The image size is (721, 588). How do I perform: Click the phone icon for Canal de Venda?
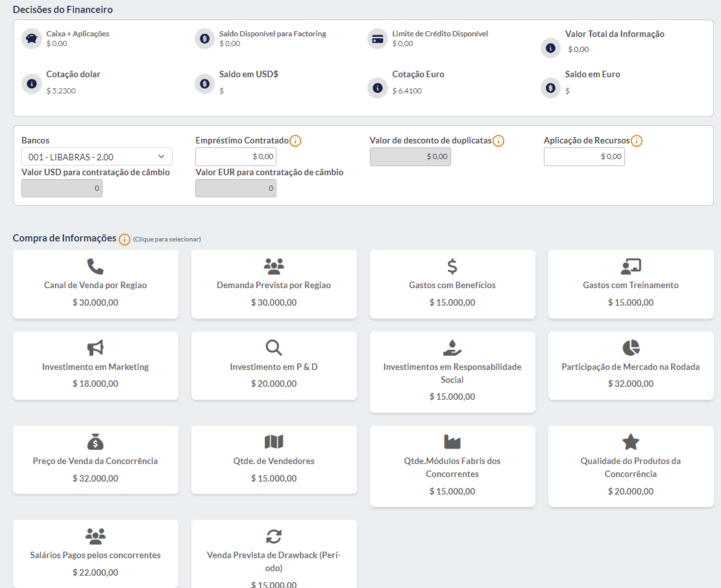tap(95, 266)
